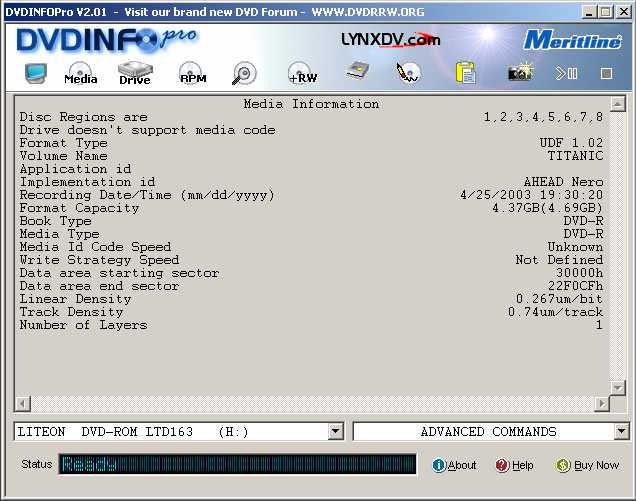Click the horizontal scrollbar left arrow
Viewport: 636px width, 501px height.
[x=23, y=404]
